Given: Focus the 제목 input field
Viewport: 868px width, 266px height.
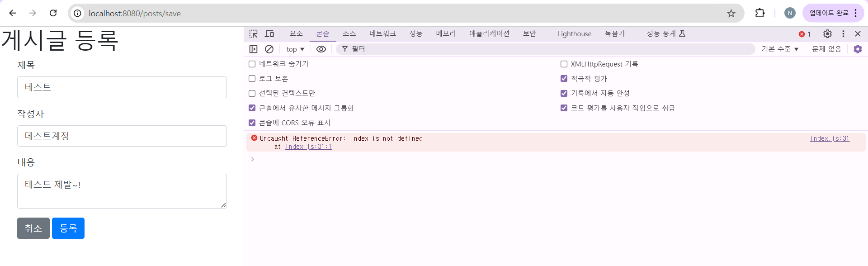Looking at the screenshot, I should click(x=122, y=87).
